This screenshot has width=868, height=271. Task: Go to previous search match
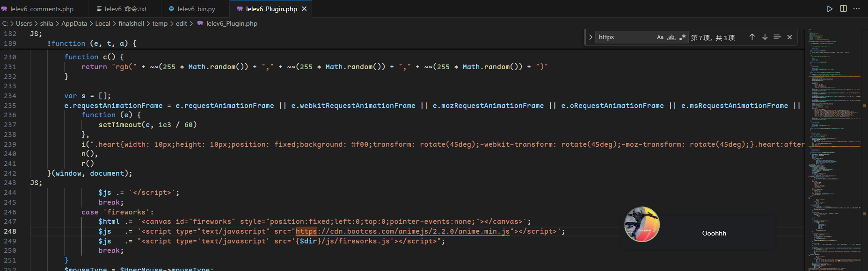click(752, 37)
